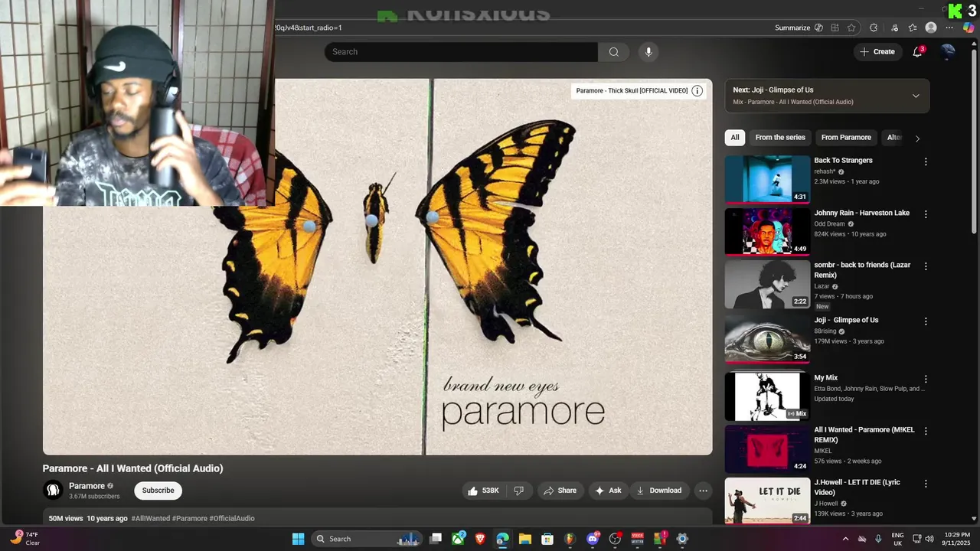Dislike the video with thumbs down
Viewport: 980px width, 551px height.
518,491
